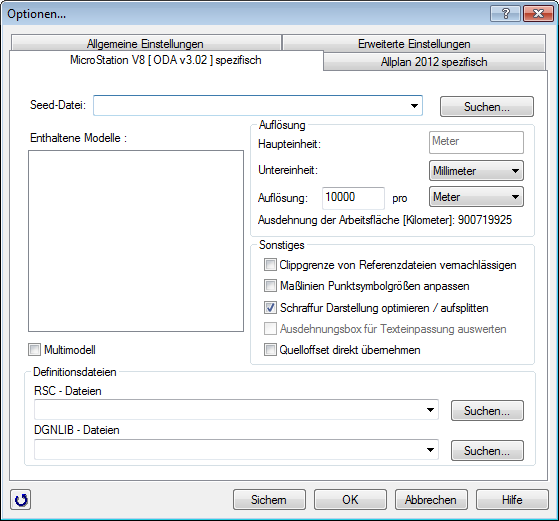Close the Optionen dialog window
This screenshot has height=521, width=559.
point(538,14)
